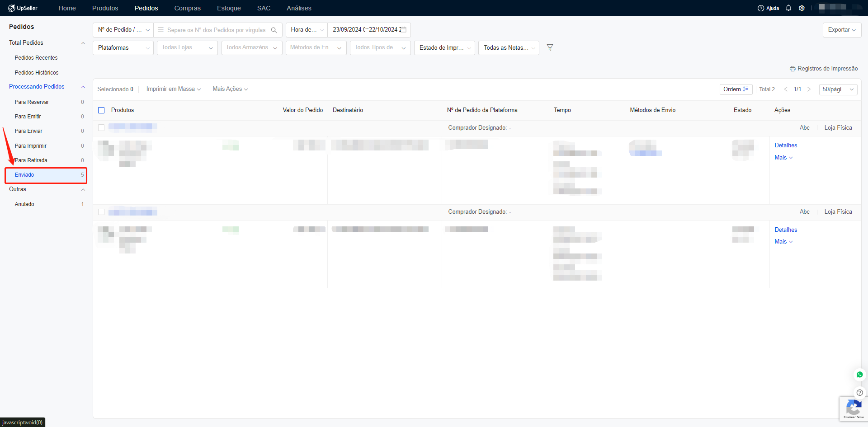
Task: Select the first order's checkbox
Action: click(x=101, y=128)
